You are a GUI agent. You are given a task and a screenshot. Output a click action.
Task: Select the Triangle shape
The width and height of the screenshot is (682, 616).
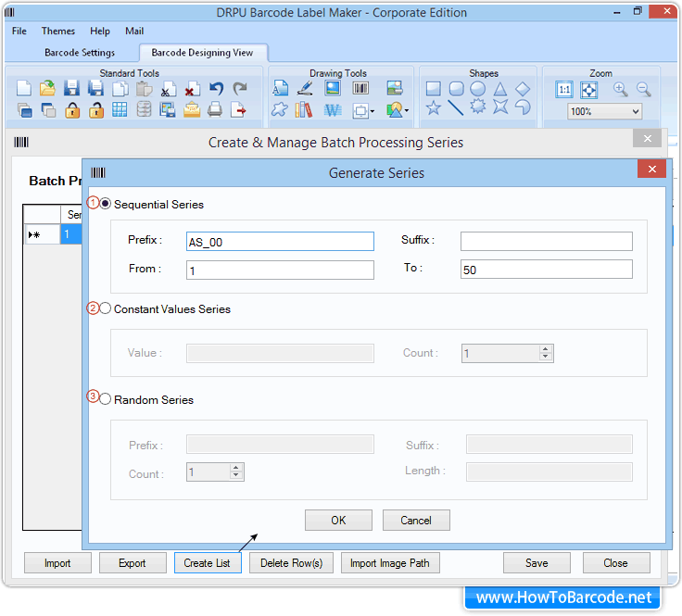[x=500, y=89]
